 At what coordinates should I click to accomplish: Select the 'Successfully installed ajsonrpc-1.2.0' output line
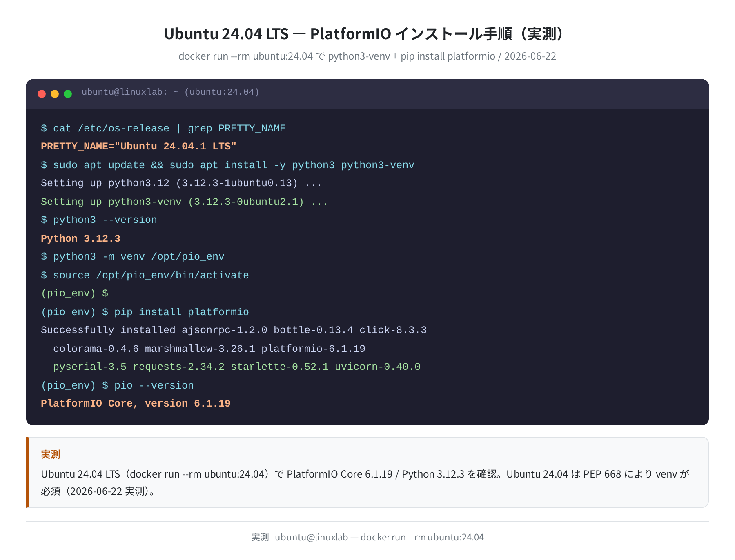tap(234, 330)
